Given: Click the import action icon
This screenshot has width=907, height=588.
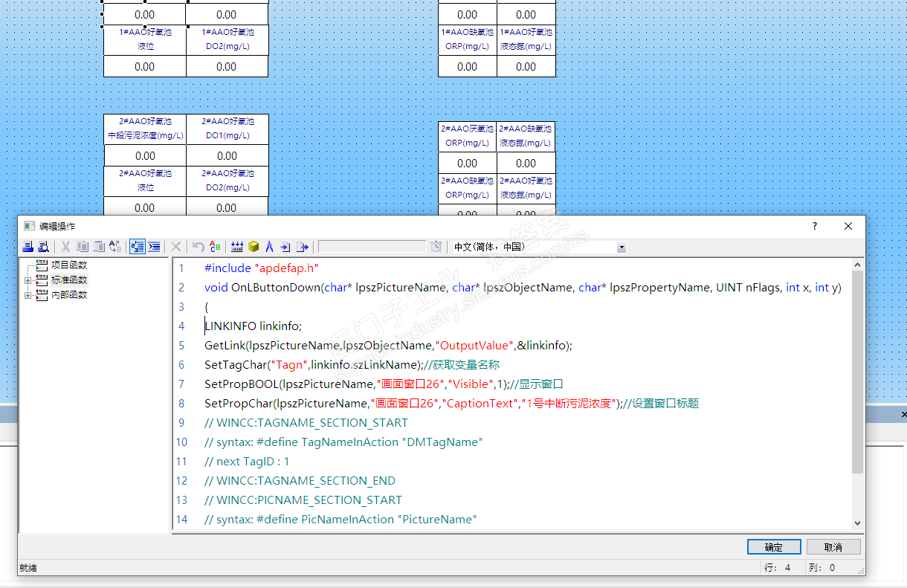Looking at the screenshot, I should point(285,247).
